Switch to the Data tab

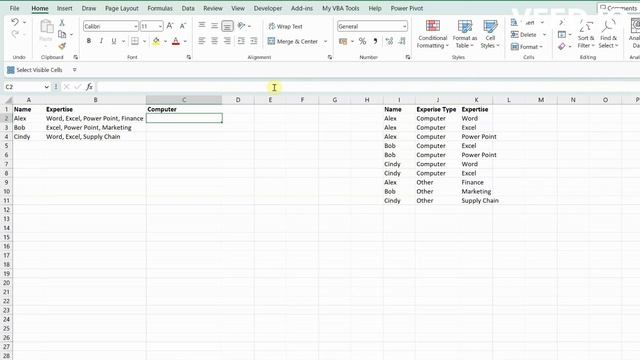188,8
